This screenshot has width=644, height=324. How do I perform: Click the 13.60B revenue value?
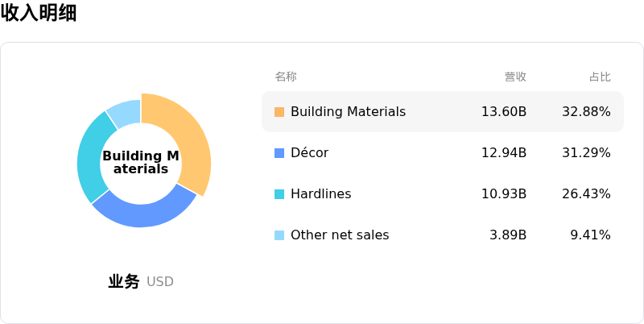504,112
